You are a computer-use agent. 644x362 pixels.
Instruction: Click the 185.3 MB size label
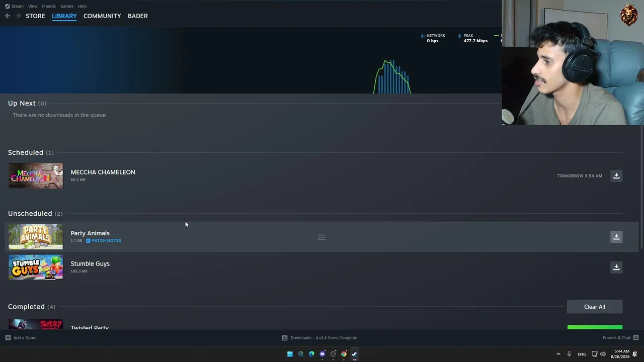coord(79,271)
